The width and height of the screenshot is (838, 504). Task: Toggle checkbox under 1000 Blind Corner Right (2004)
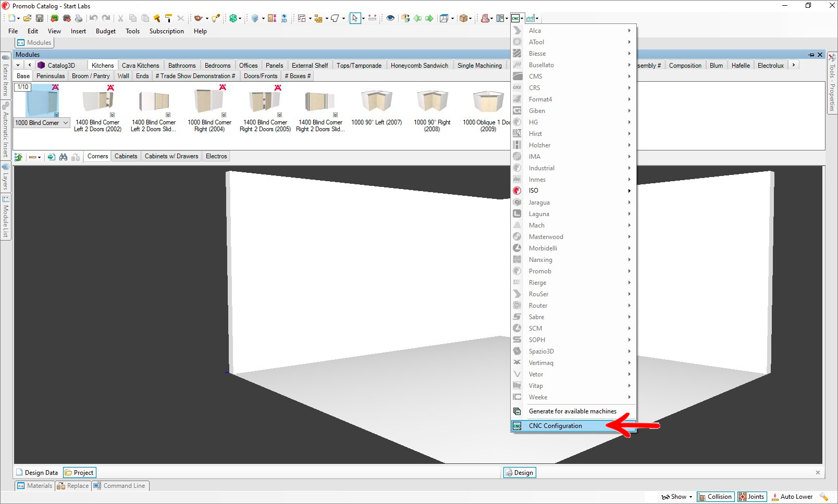[224, 115]
